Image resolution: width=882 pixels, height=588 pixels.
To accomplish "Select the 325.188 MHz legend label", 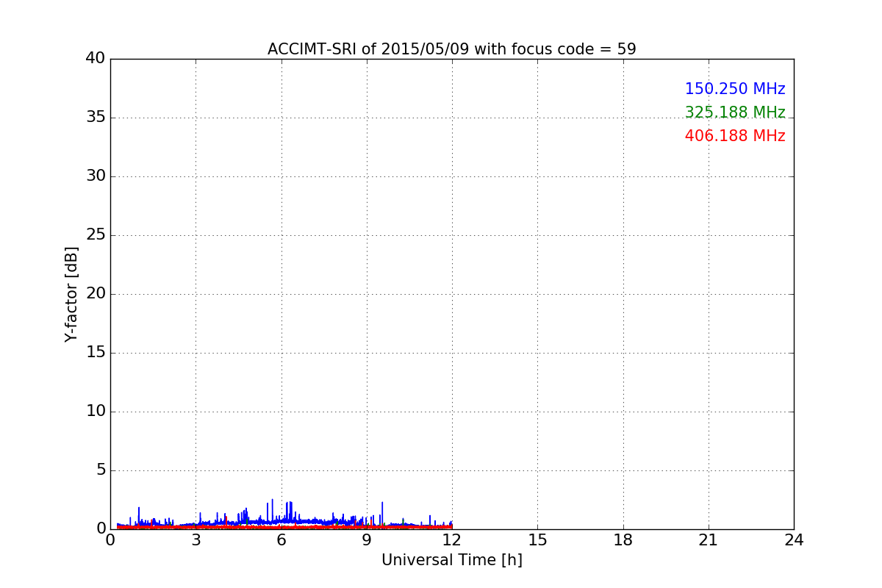I will (x=735, y=112).
